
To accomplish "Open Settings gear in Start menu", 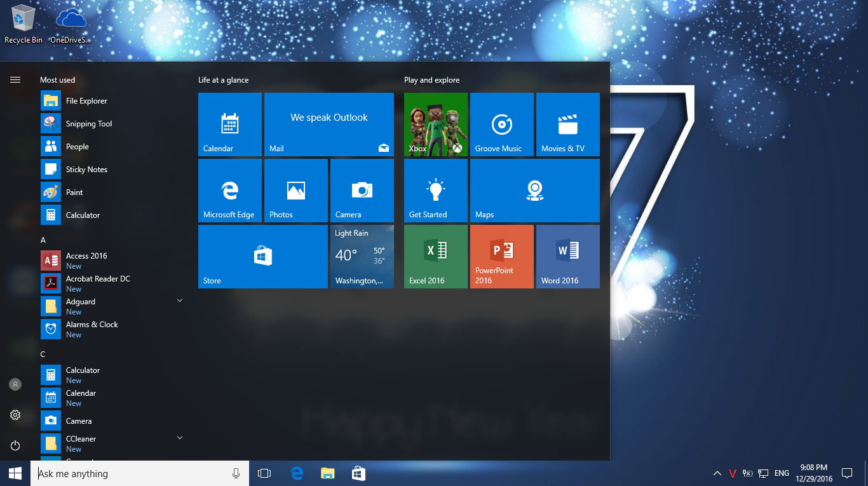I will click(x=15, y=415).
